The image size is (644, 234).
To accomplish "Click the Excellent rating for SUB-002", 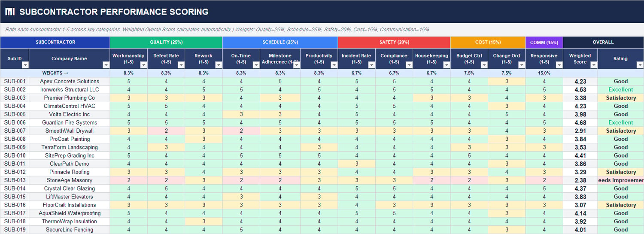I will pos(620,90).
